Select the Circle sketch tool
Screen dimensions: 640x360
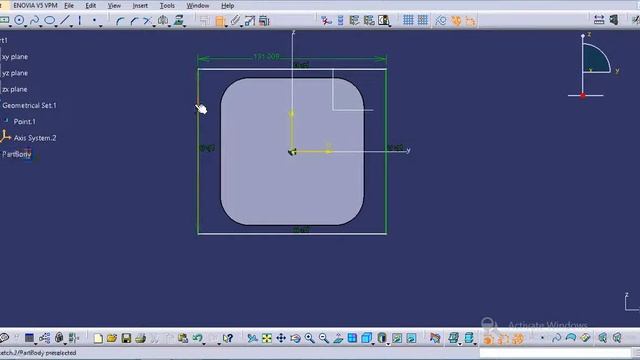(19, 20)
